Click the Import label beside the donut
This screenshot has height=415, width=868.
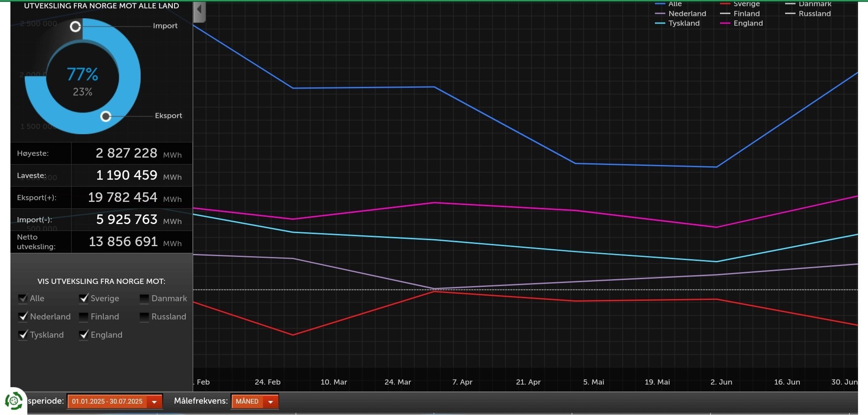point(165,26)
